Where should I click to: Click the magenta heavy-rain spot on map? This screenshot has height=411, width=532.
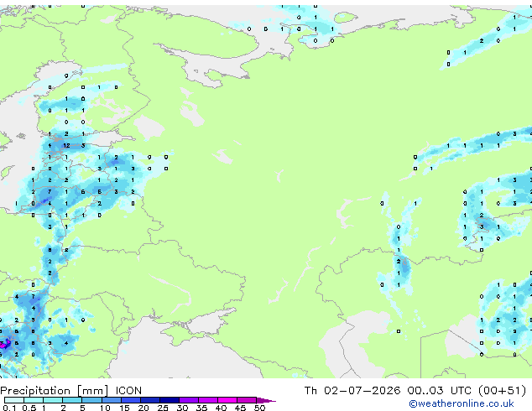point(4,346)
